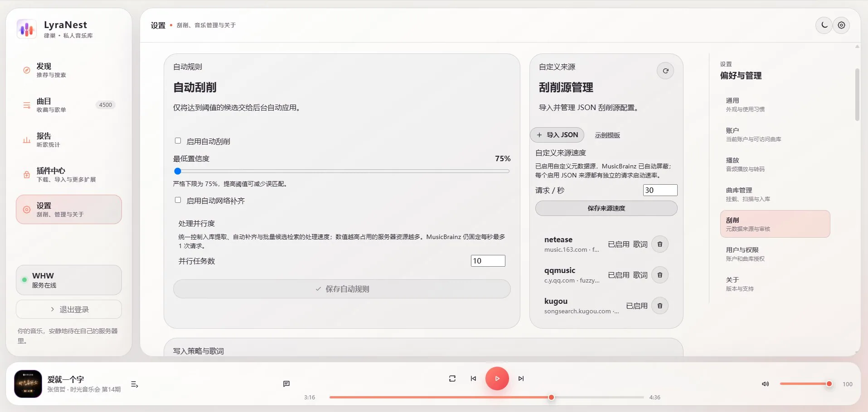This screenshot has width=868, height=412.
Task: Switch to 关于 settings section
Action: (x=775, y=284)
